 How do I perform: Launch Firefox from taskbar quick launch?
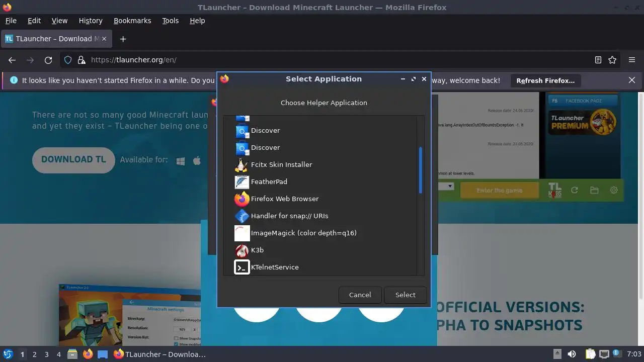coord(88,354)
